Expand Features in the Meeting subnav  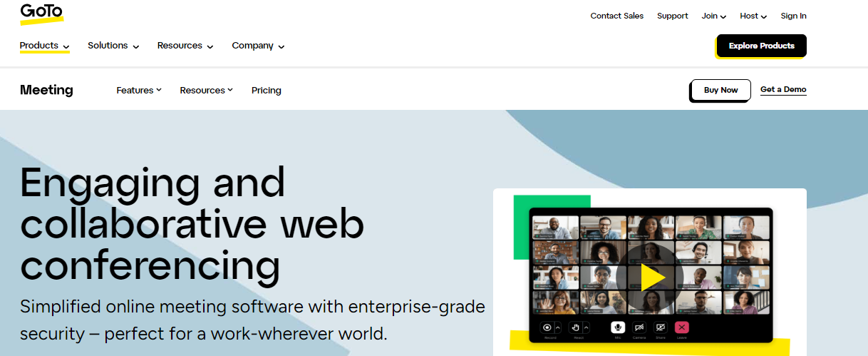click(139, 90)
